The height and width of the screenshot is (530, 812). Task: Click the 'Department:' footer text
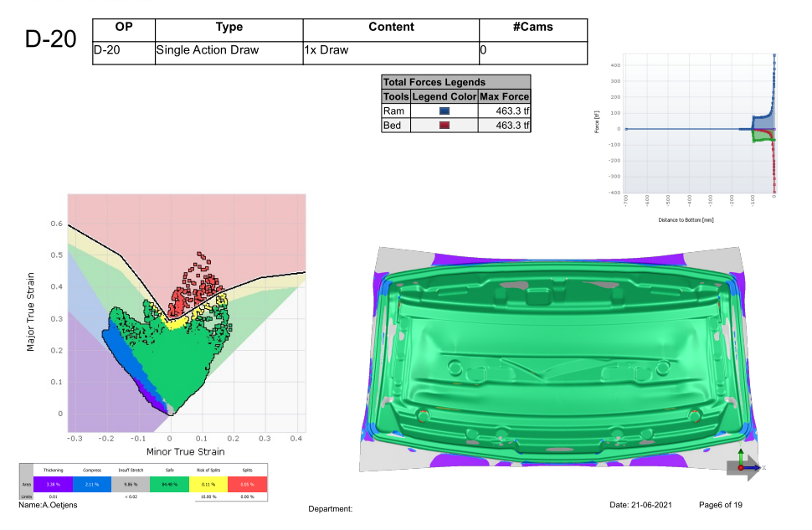pyautogui.click(x=331, y=509)
